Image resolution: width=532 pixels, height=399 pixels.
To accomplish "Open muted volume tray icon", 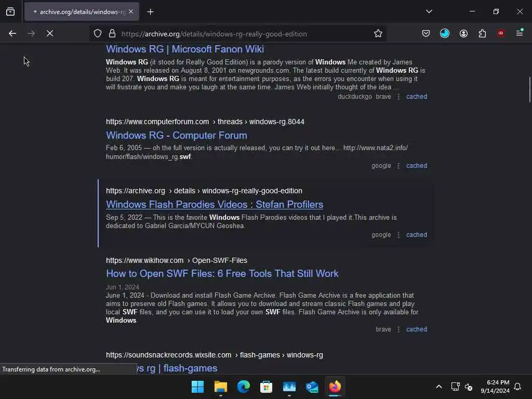I will coord(469,387).
